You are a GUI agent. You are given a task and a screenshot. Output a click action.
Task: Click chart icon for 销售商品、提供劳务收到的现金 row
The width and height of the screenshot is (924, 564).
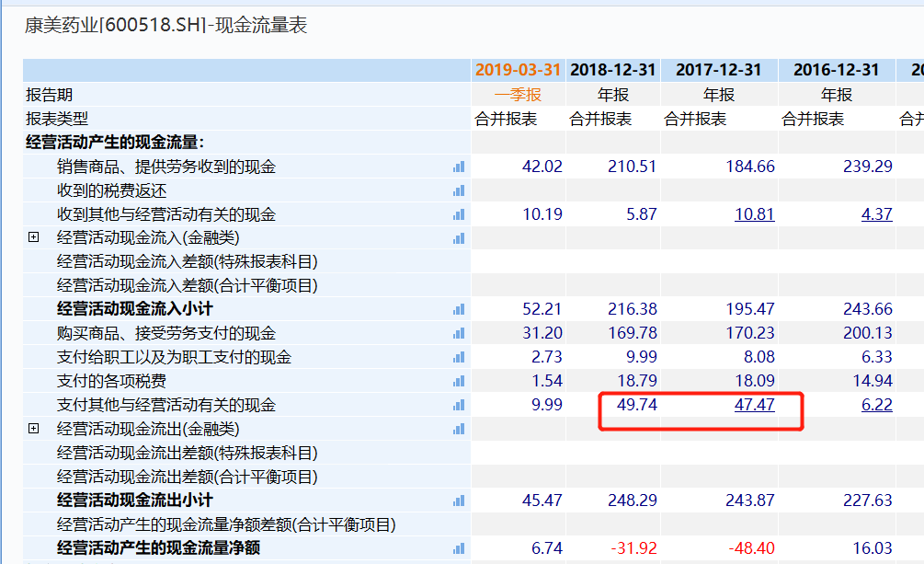pos(459,167)
